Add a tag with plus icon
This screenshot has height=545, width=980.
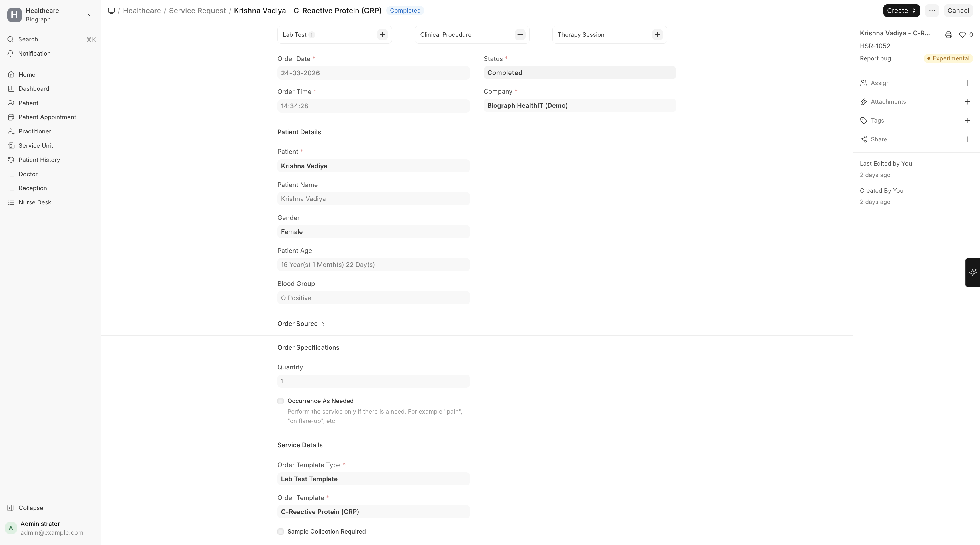(x=967, y=121)
